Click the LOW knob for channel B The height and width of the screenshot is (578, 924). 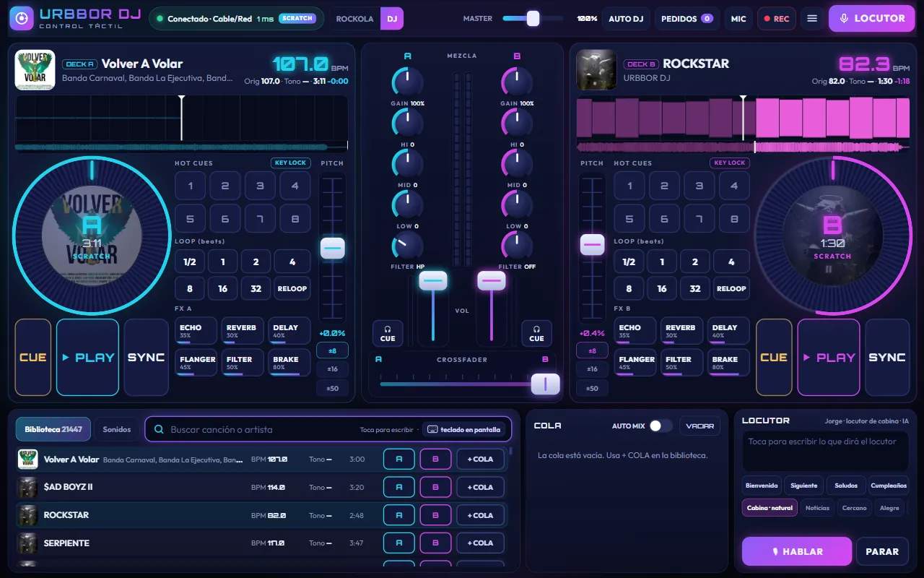click(517, 204)
